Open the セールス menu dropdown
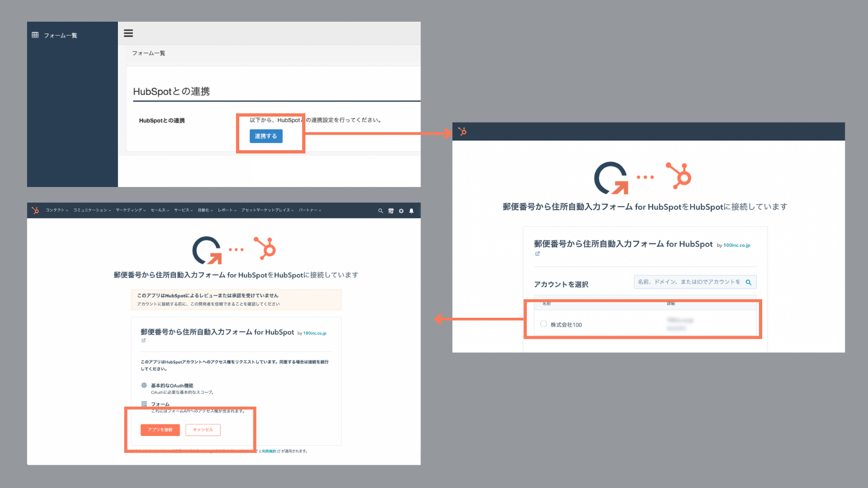 pos(160,210)
